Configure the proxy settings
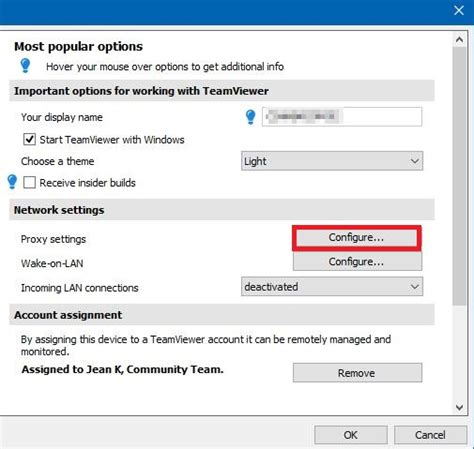The height and width of the screenshot is (449, 474). [x=357, y=237]
